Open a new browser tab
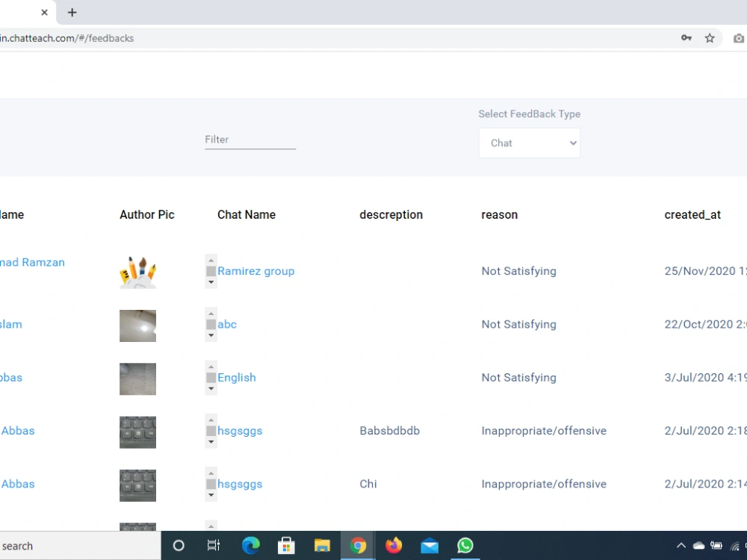This screenshot has width=747, height=560. point(72,12)
